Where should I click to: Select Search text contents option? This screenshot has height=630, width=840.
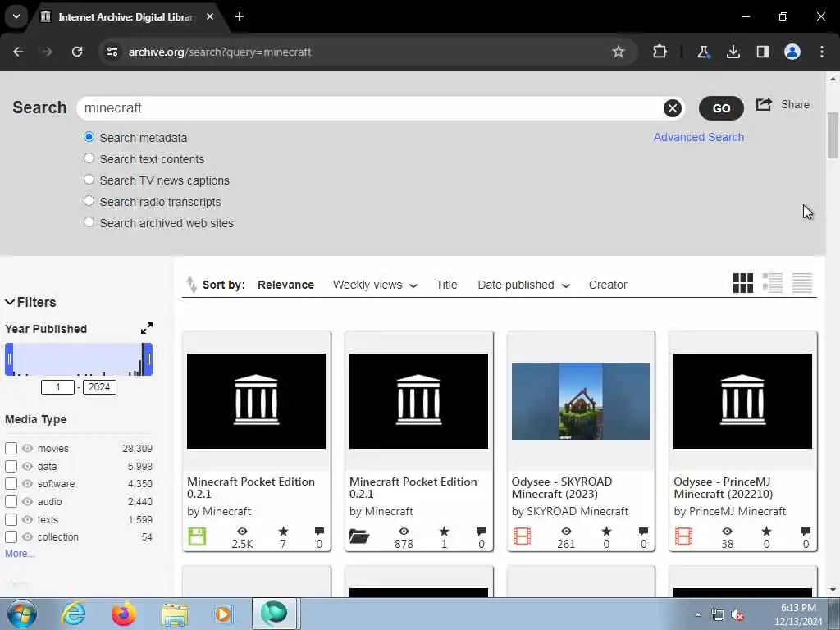[x=89, y=158]
